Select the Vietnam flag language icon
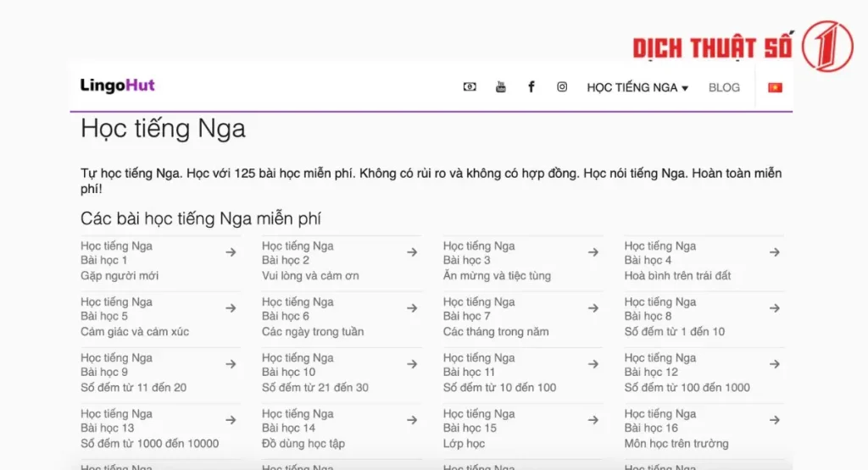The image size is (868, 470). click(775, 87)
